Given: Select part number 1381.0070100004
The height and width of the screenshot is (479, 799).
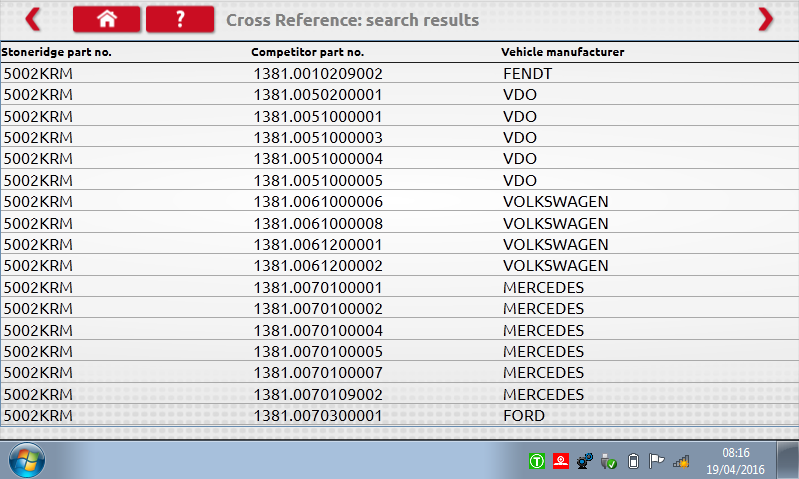Looking at the screenshot, I should (318, 331).
